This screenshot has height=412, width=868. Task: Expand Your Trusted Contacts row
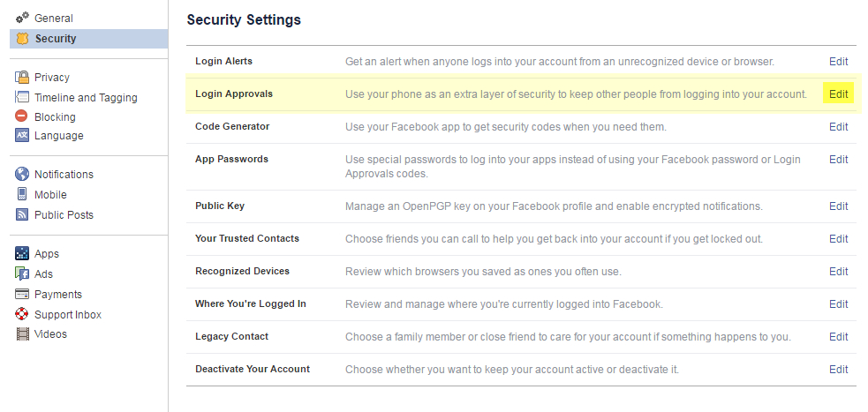point(838,239)
